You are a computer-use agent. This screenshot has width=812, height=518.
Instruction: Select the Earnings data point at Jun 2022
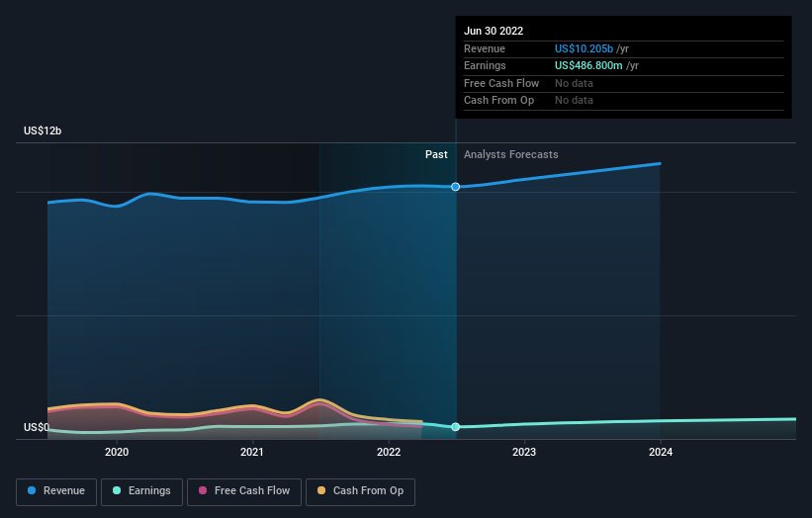pos(456,427)
